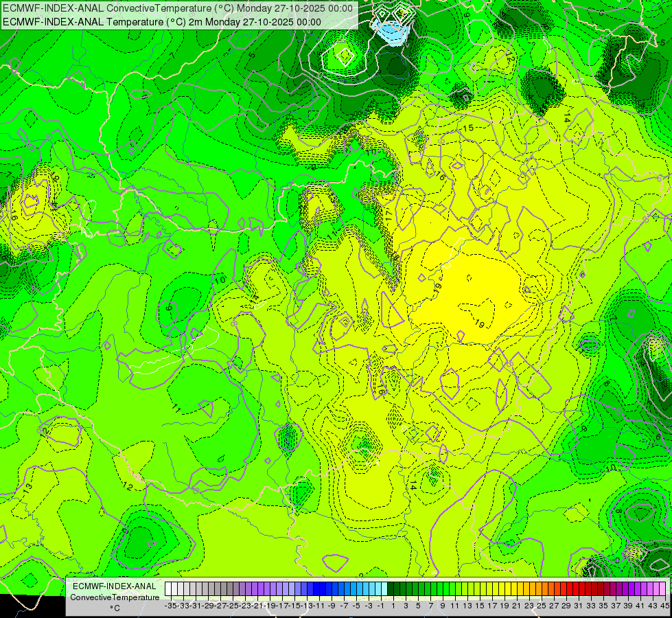This screenshot has width=672, height=618.
Task: Click the '-19' value on the colour scale
Action: point(270,606)
